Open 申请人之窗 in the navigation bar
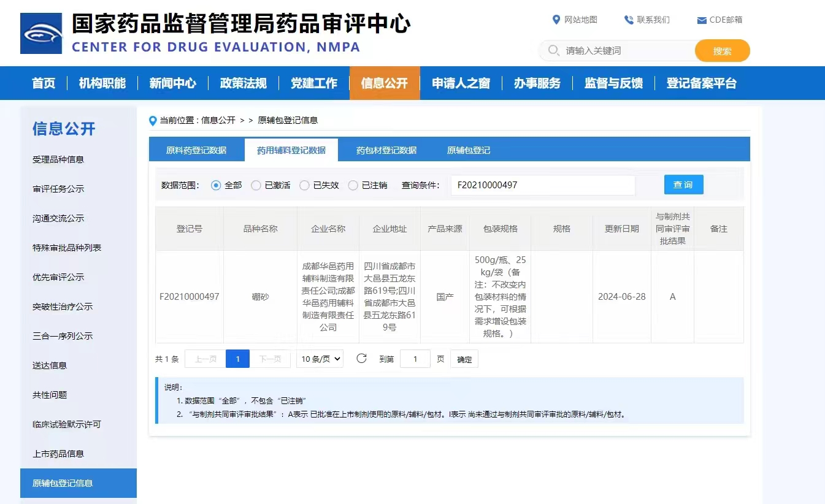The width and height of the screenshot is (825, 504). pyautogui.click(x=461, y=83)
